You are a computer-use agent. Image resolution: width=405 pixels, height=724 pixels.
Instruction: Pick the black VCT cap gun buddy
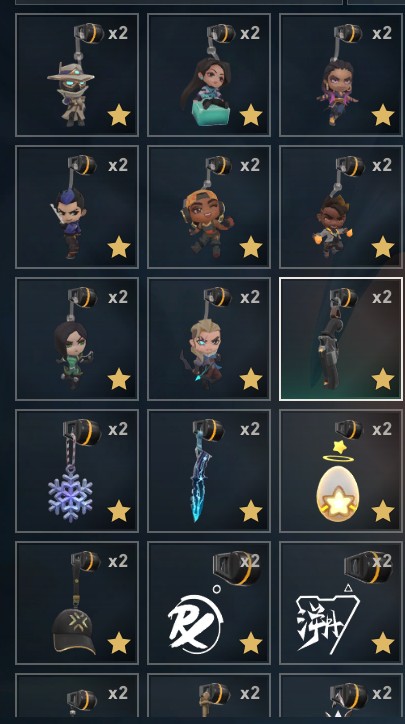coord(77,603)
